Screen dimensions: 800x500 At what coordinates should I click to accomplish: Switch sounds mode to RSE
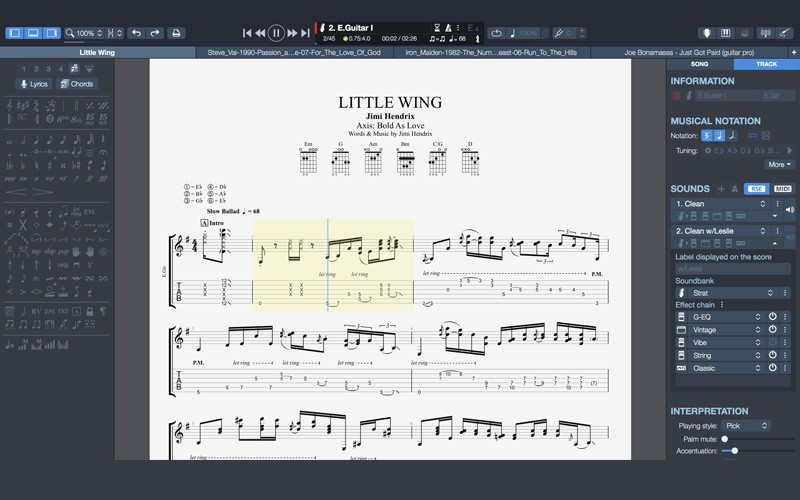point(756,189)
